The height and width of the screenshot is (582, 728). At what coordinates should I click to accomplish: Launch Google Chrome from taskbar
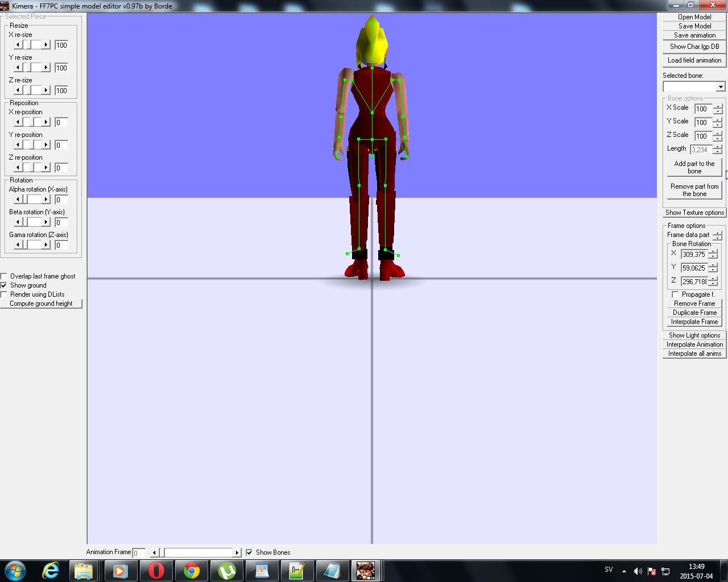click(x=191, y=570)
